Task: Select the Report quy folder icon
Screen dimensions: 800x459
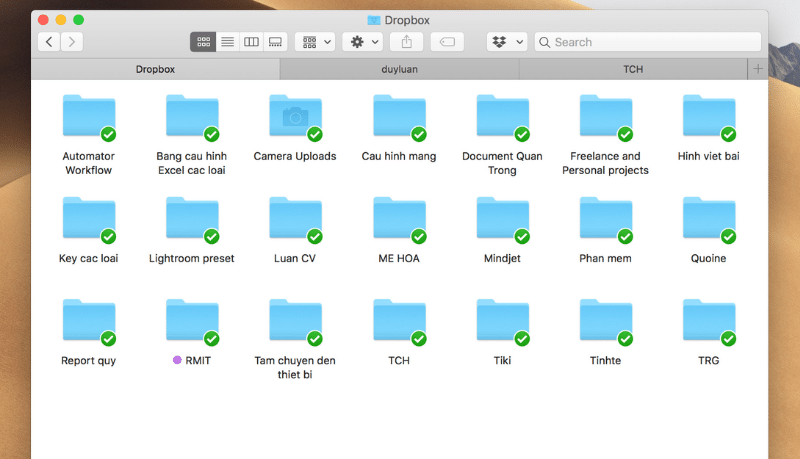Action: tap(89, 321)
